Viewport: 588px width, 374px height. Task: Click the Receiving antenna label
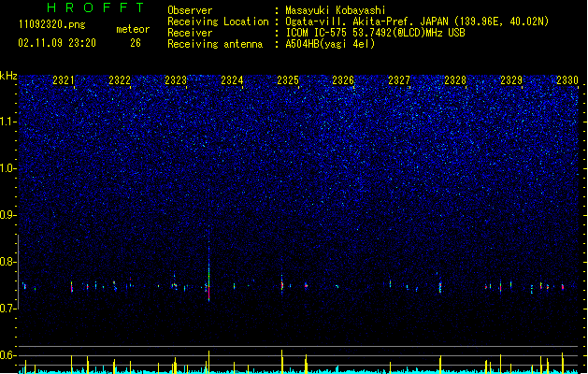click(x=215, y=44)
